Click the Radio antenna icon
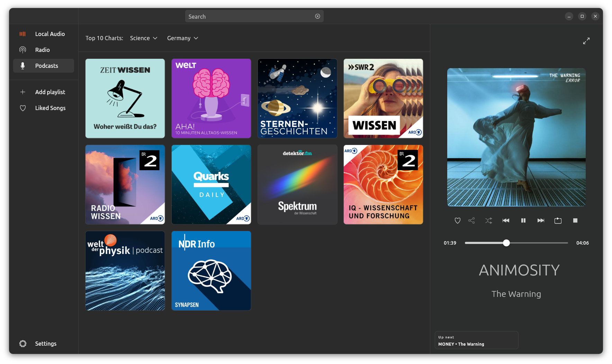This screenshot has width=612, height=364. (22, 50)
